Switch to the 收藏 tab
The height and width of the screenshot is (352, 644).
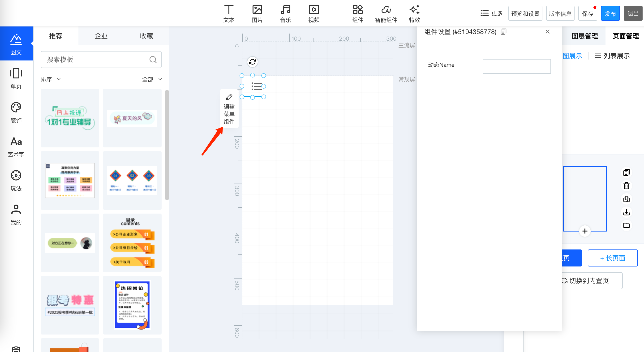pyautogui.click(x=146, y=36)
